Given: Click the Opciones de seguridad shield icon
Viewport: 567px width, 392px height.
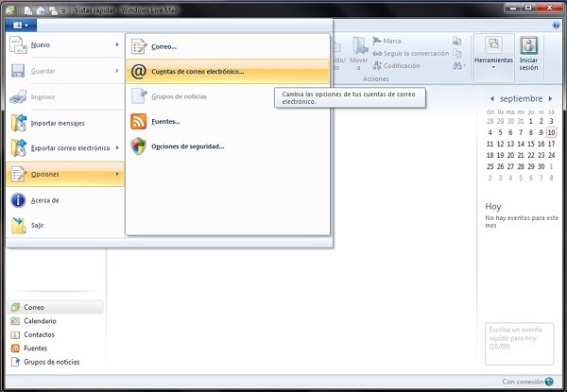Looking at the screenshot, I should pos(139,146).
